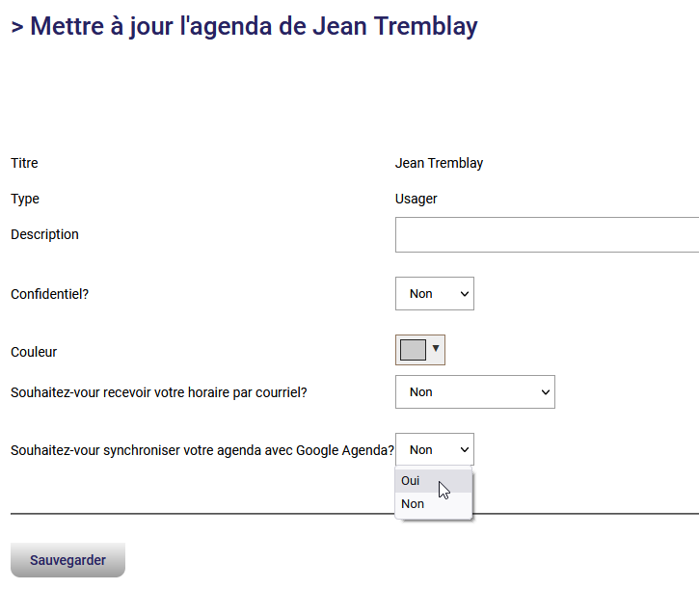Open the horaire par courriel dropdown
This screenshot has width=699, height=616.
[474, 392]
